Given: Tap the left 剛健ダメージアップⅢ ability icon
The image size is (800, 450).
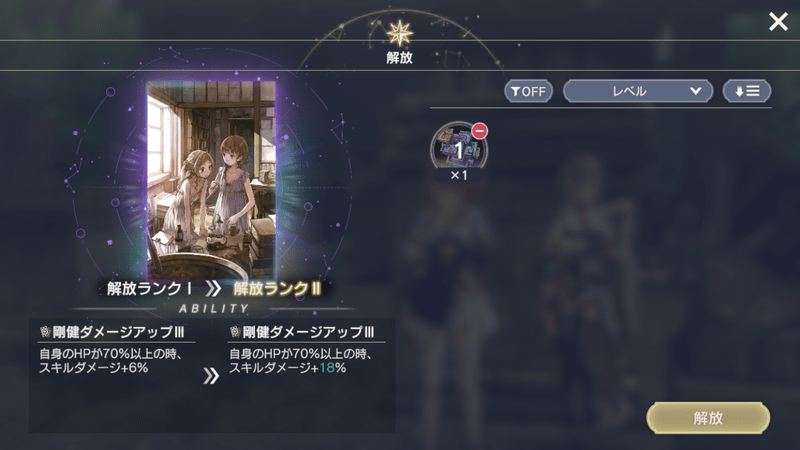Looking at the screenshot, I should click(x=45, y=332).
